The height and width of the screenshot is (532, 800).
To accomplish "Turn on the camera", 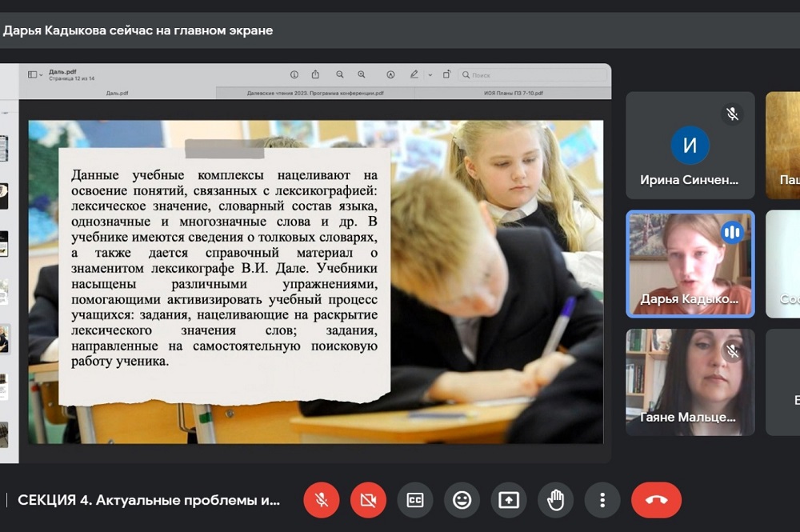I will (368, 500).
